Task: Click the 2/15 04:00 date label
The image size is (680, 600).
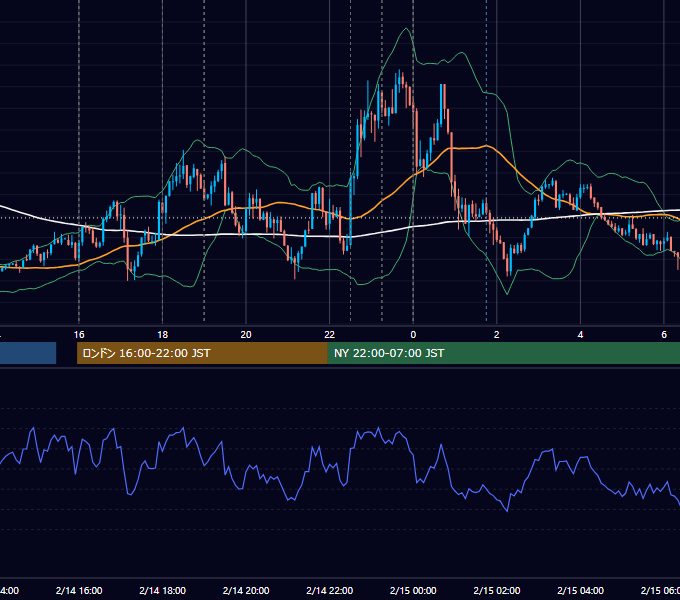Action: 580,590
